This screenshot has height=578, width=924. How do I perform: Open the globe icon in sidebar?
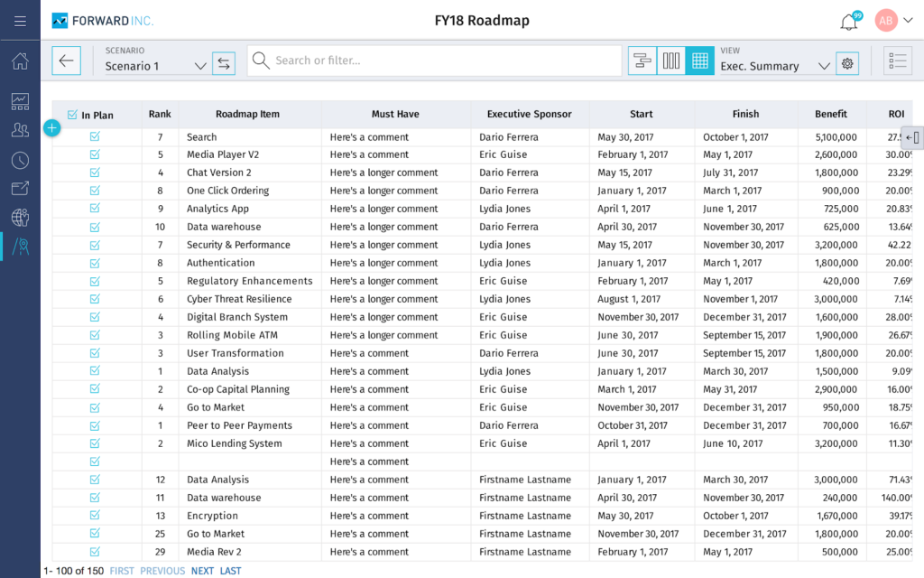(x=20, y=217)
